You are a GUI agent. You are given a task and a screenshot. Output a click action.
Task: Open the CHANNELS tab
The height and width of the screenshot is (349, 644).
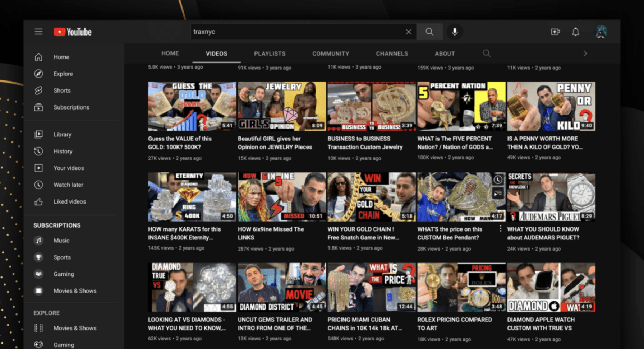(392, 53)
